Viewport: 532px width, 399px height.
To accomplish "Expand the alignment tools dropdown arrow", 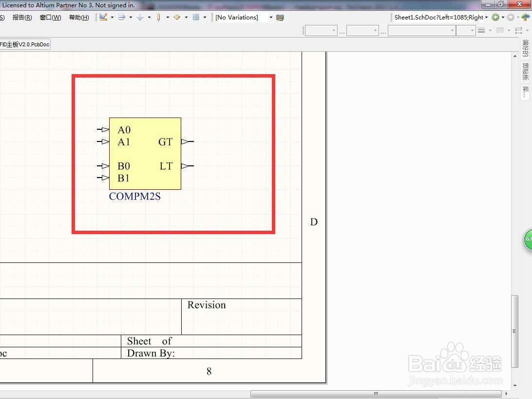I will pyautogui.click(x=131, y=18).
